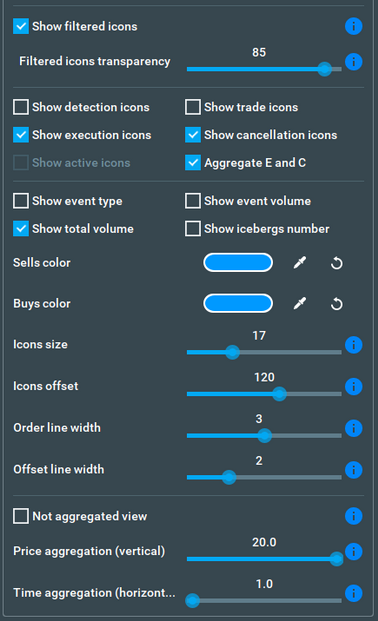Use the eyedropper for Buys color
Viewport: 378px width, 621px height.
[x=300, y=303]
